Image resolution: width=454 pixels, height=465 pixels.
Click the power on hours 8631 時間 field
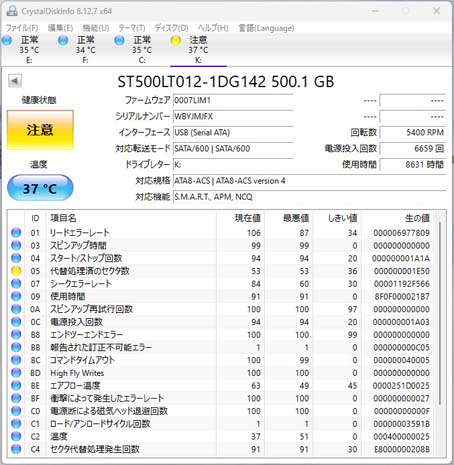pos(413,164)
